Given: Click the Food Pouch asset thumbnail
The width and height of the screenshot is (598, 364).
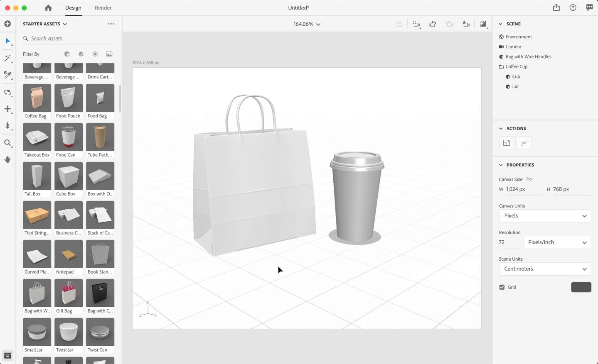Looking at the screenshot, I should 69,98.
